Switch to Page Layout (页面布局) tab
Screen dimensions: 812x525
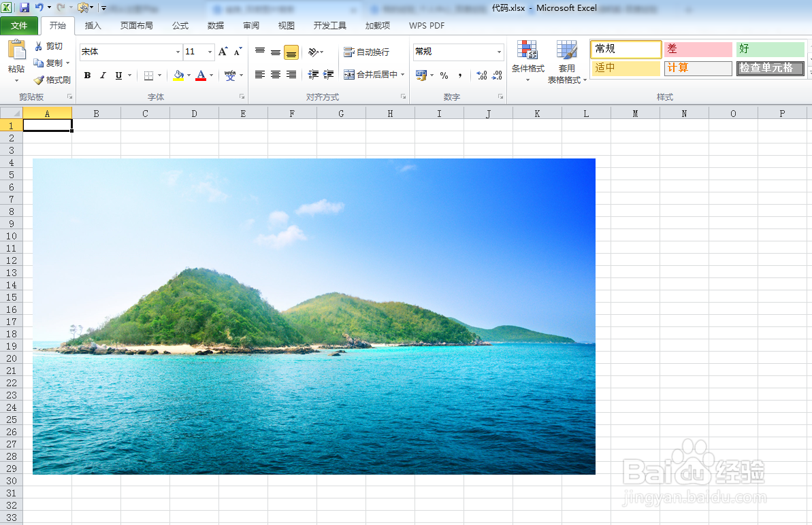[136, 25]
